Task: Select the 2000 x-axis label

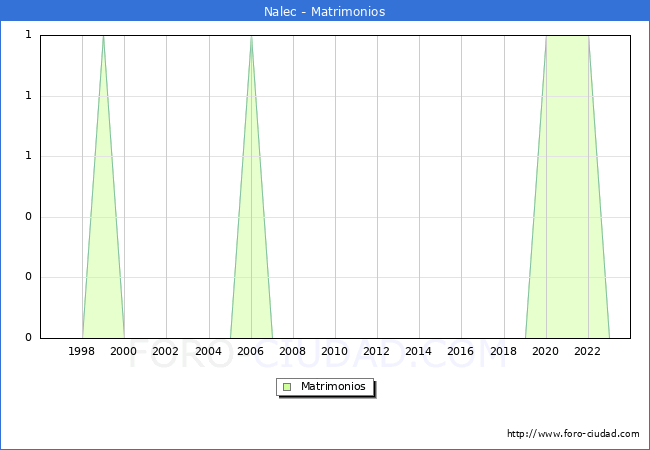Action: (x=124, y=352)
